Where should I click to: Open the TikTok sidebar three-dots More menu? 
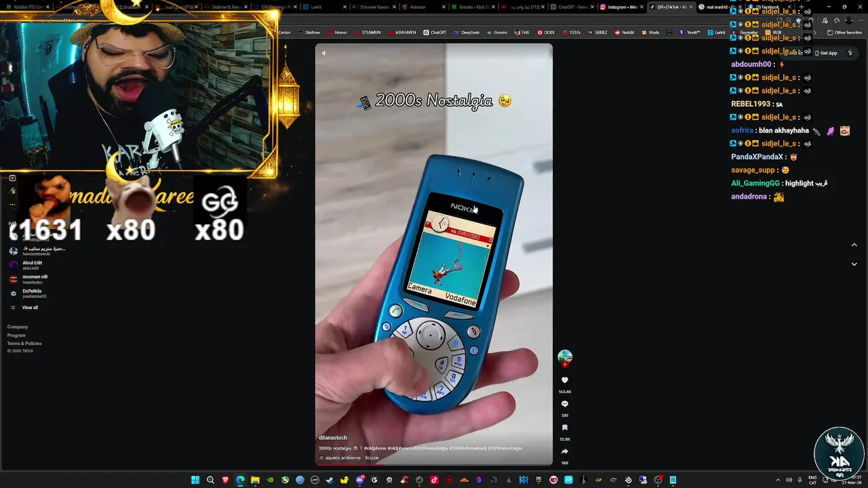[12, 204]
